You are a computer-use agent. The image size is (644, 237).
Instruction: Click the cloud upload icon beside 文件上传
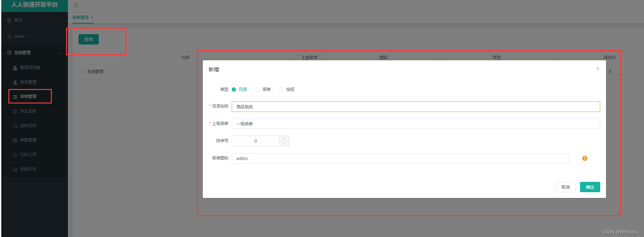[15, 155]
